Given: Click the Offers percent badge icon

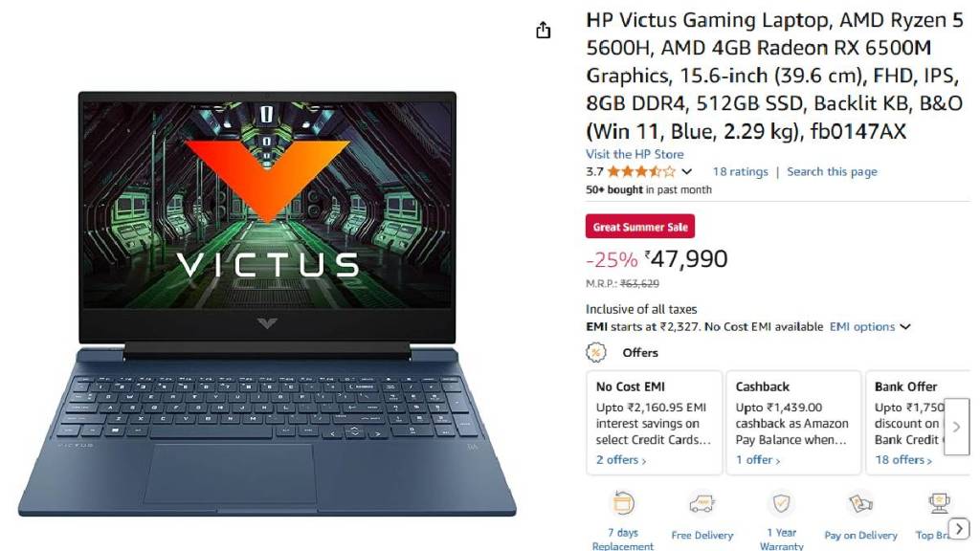Looking at the screenshot, I should (x=595, y=352).
